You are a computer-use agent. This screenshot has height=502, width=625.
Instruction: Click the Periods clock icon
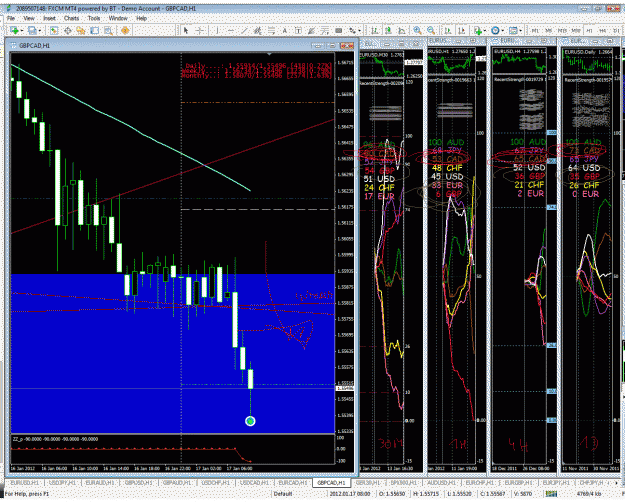[495, 30]
